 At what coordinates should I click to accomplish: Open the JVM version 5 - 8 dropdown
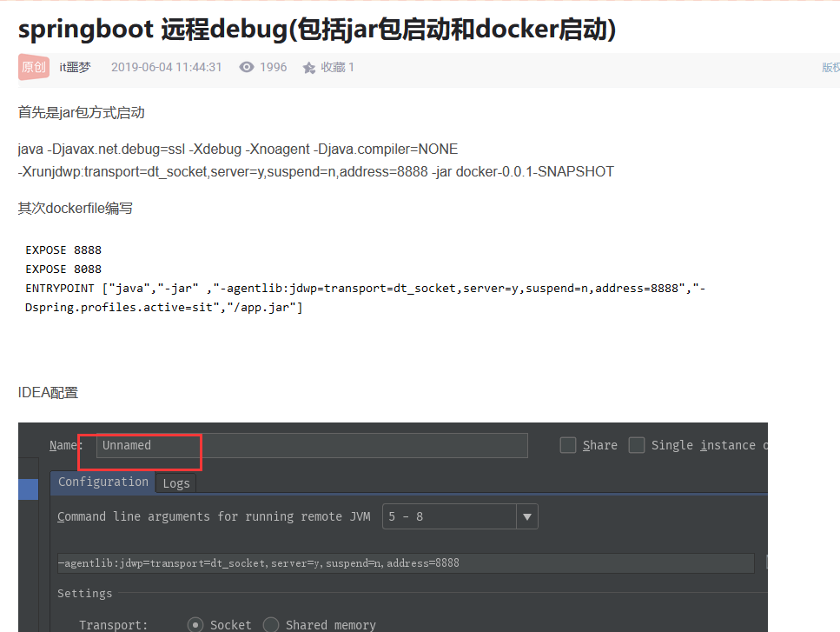460,516
